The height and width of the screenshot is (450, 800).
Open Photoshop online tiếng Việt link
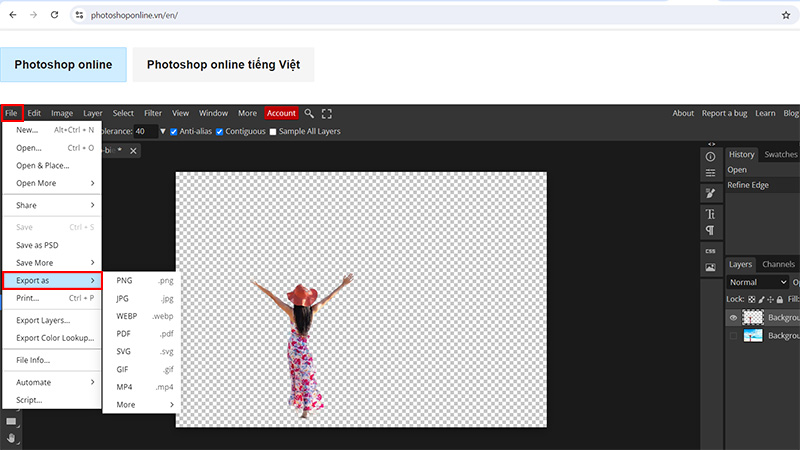[223, 64]
